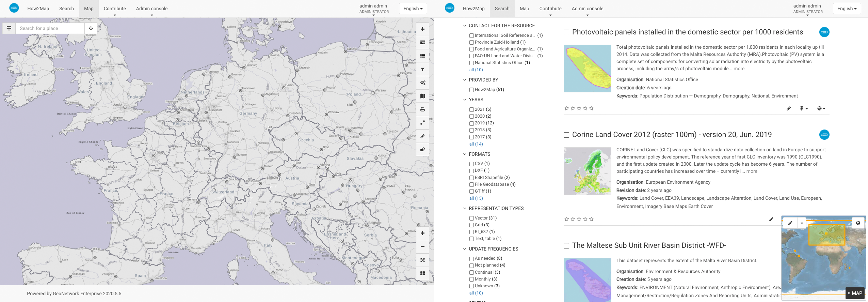868x302 pixels.
Task: Collapse the Years facet
Action: 465,100
